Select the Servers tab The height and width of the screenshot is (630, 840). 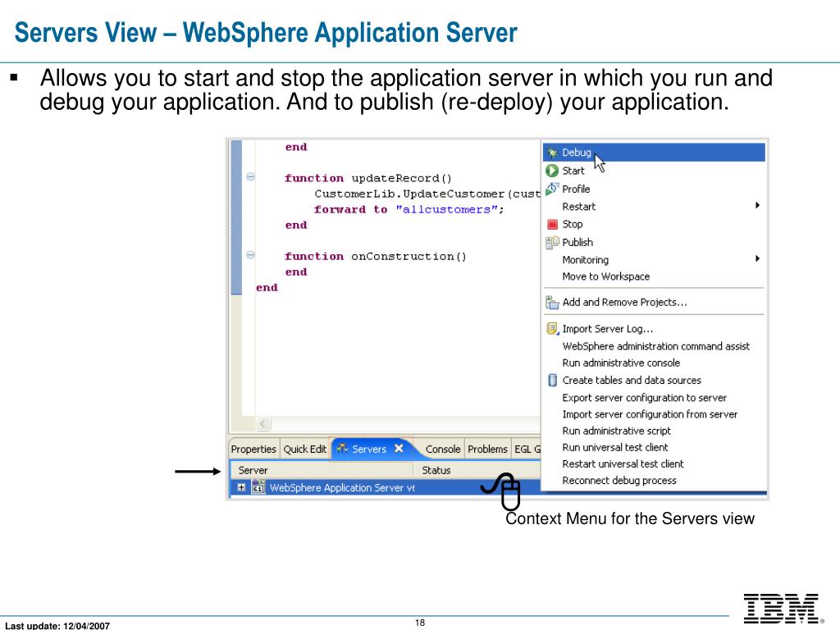[x=369, y=449]
